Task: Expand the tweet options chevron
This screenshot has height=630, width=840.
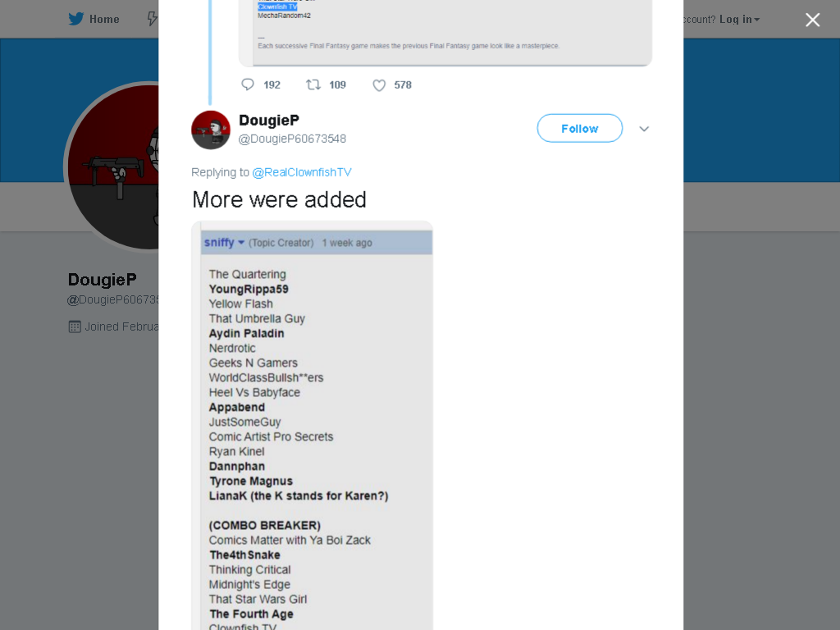Action: pyautogui.click(x=644, y=129)
